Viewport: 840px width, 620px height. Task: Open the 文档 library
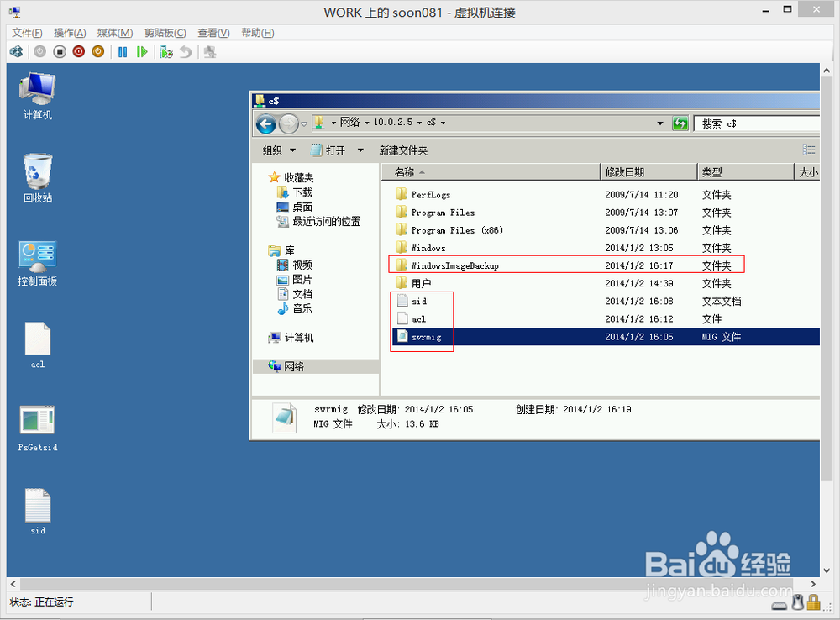295,294
